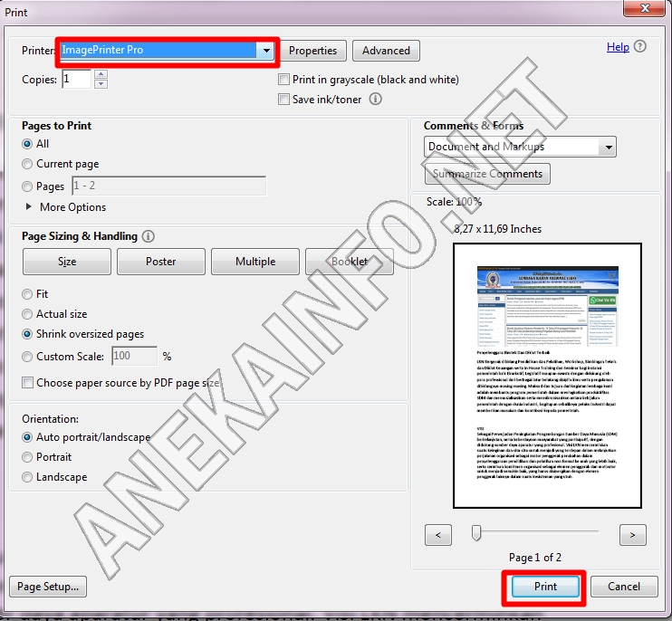Open Advanced print settings
Image resolution: width=672 pixels, height=621 pixels.
point(386,51)
